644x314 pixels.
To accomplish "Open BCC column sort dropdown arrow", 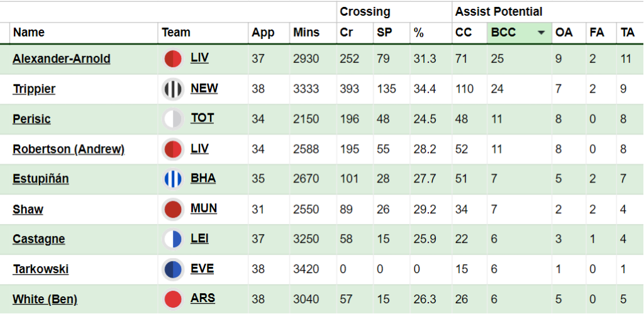I will (541, 33).
